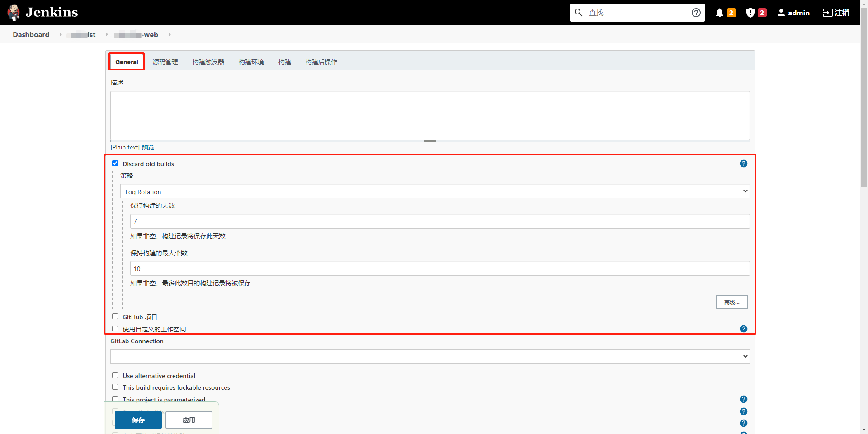Switch to the 构建后操作 tab

(321, 62)
